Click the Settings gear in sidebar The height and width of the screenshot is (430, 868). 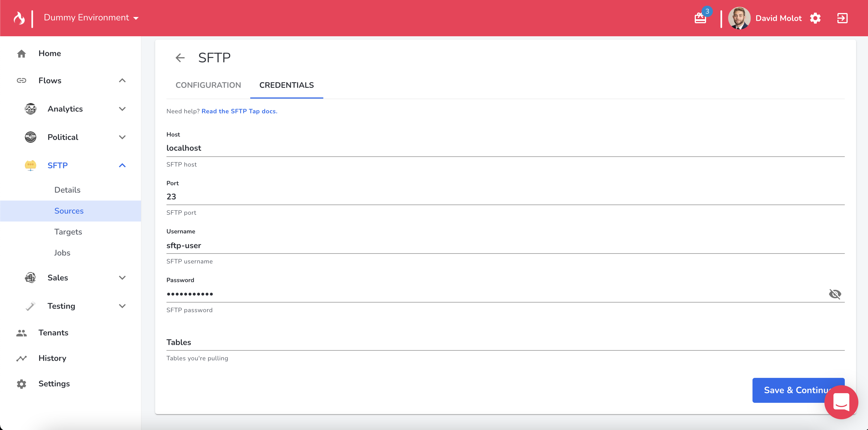[22, 384]
